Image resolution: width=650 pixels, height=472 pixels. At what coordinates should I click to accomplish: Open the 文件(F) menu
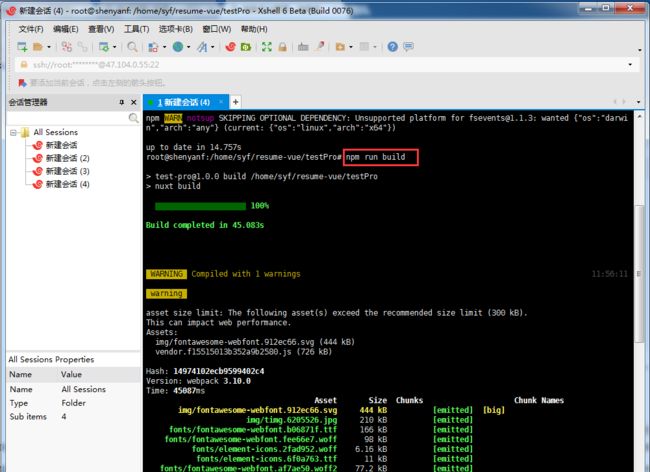pyautogui.click(x=31, y=29)
